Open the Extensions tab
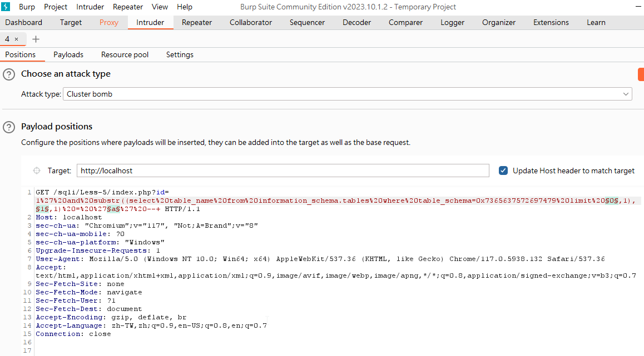 [x=551, y=23]
